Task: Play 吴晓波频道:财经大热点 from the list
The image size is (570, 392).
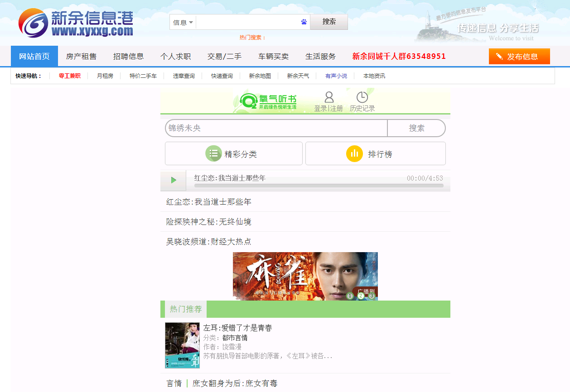Action: click(x=209, y=242)
